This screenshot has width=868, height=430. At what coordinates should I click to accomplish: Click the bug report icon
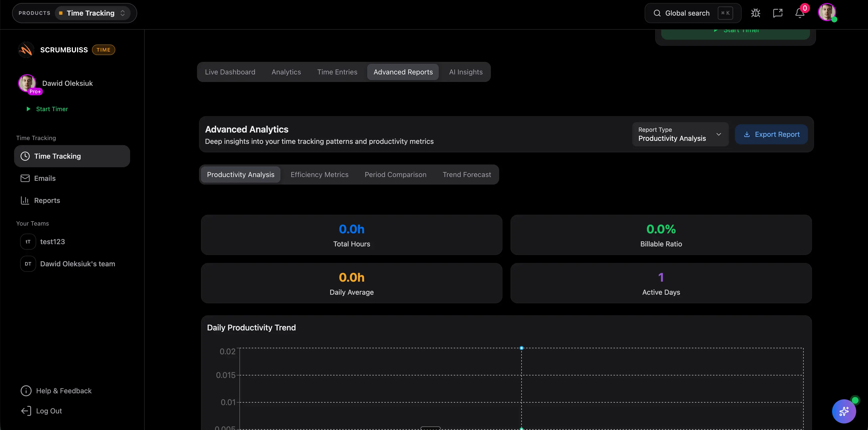click(755, 13)
